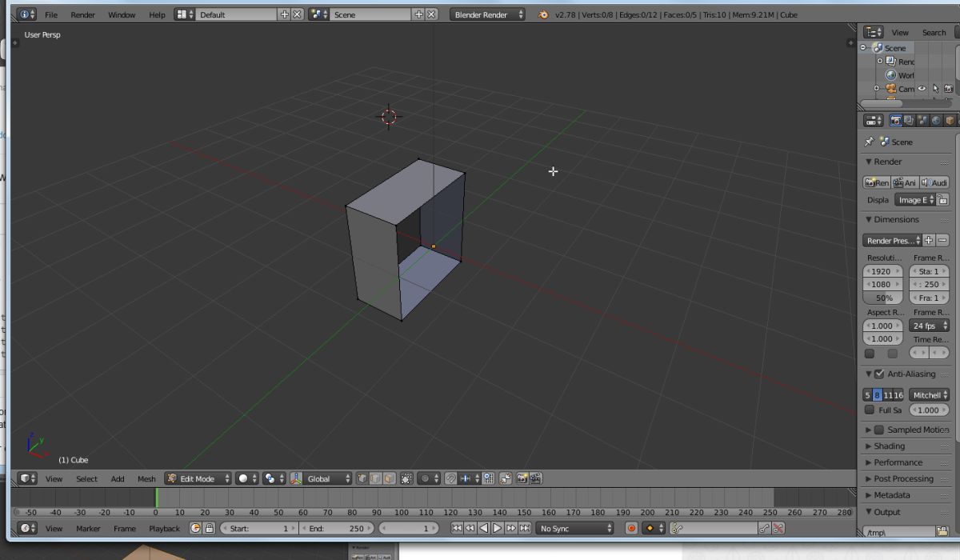Viewport: 960px width, 560px height.
Task: Toggle timeline lock time to other windows
Action: click(209, 528)
